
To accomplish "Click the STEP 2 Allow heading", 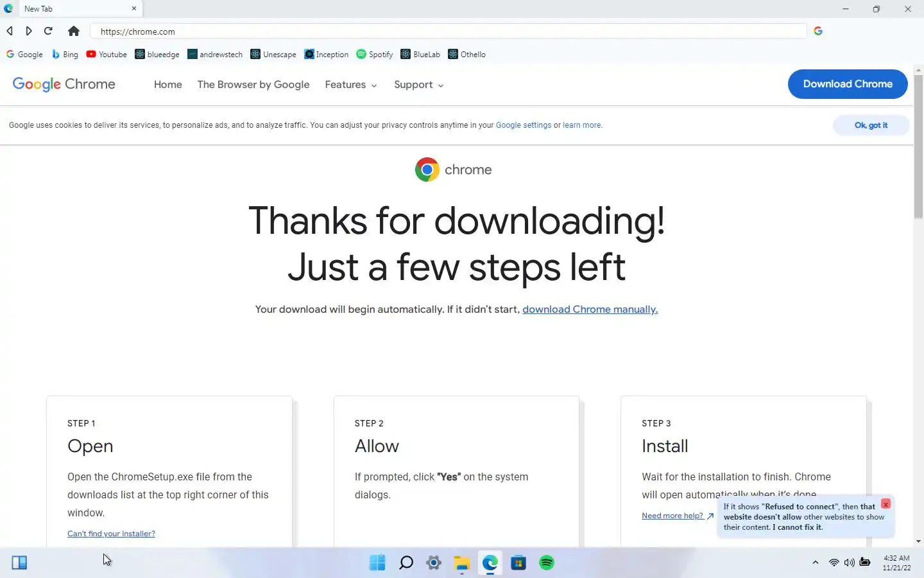I will (377, 446).
